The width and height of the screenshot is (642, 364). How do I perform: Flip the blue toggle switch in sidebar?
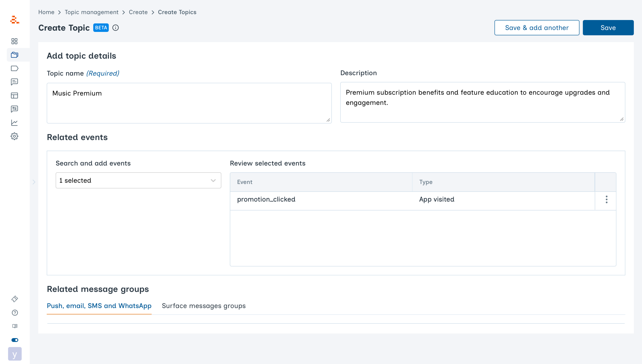[15, 340]
